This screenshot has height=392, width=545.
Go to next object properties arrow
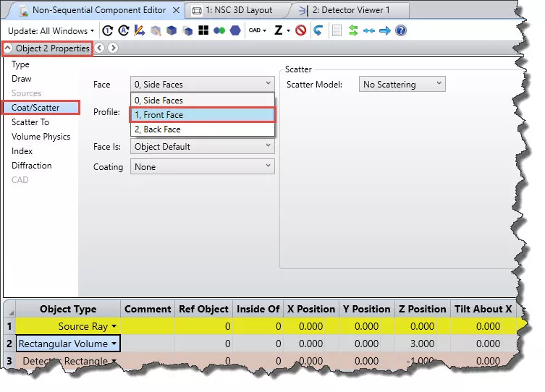[113, 48]
